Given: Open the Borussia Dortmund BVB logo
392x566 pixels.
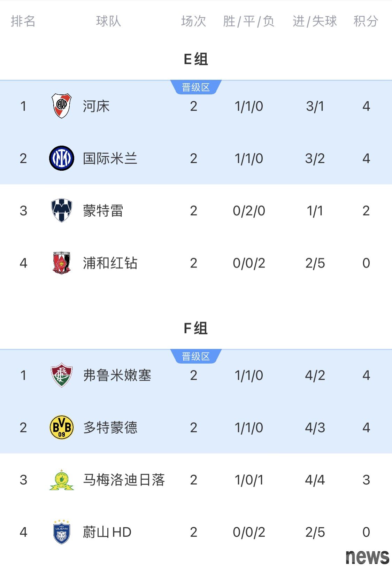Looking at the screenshot, I should [x=61, y=427].
